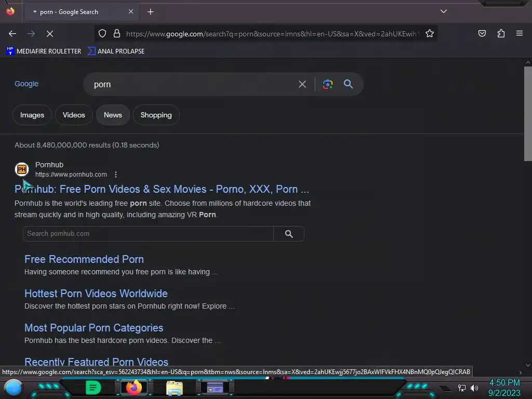Open purple window app in taskbar
The image size is (532, 399).
click(215, 388)
